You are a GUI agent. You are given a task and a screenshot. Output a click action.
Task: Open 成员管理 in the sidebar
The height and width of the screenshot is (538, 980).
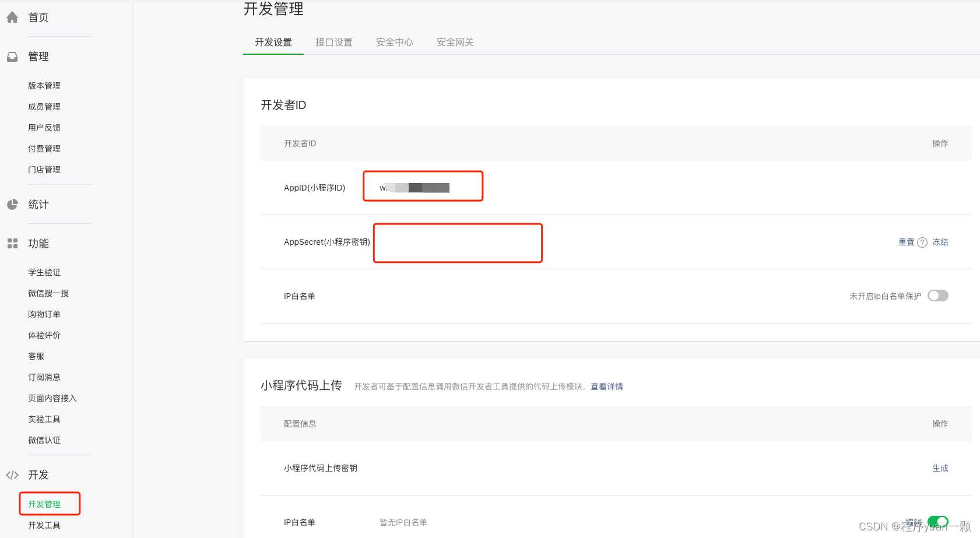coord(44,107)
